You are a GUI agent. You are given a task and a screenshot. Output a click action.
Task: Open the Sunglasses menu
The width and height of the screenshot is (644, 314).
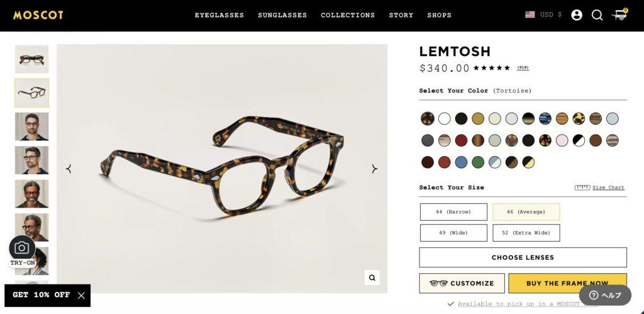coord(282,15)
